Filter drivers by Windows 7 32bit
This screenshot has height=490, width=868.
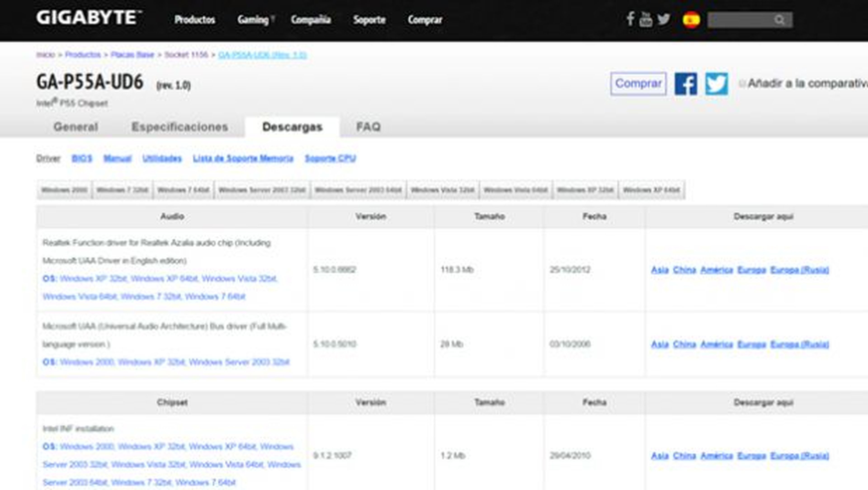click(122, 190)
